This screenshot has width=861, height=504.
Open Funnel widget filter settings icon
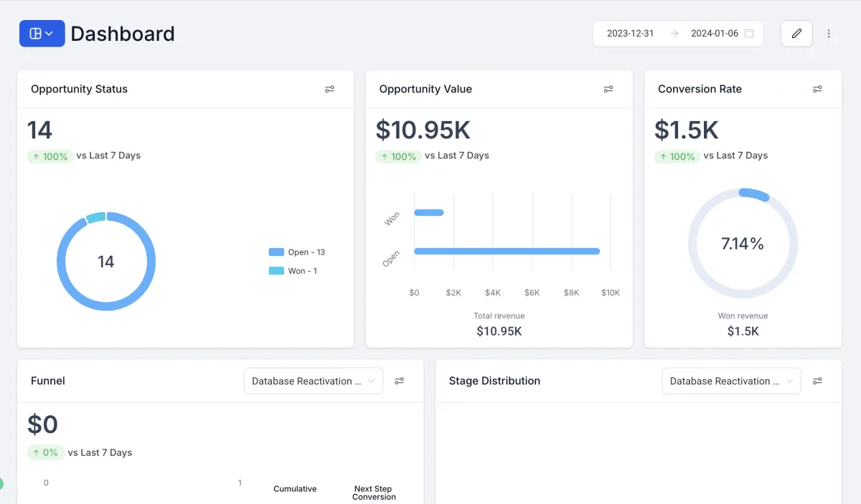(400, 381)
